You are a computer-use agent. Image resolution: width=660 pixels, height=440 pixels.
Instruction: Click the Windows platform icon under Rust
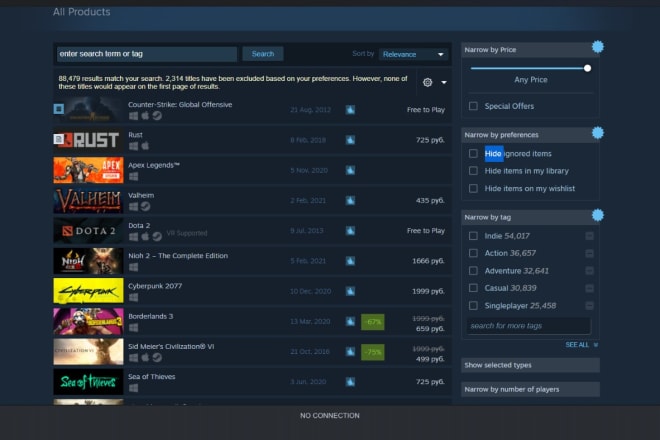coord(133,146)
